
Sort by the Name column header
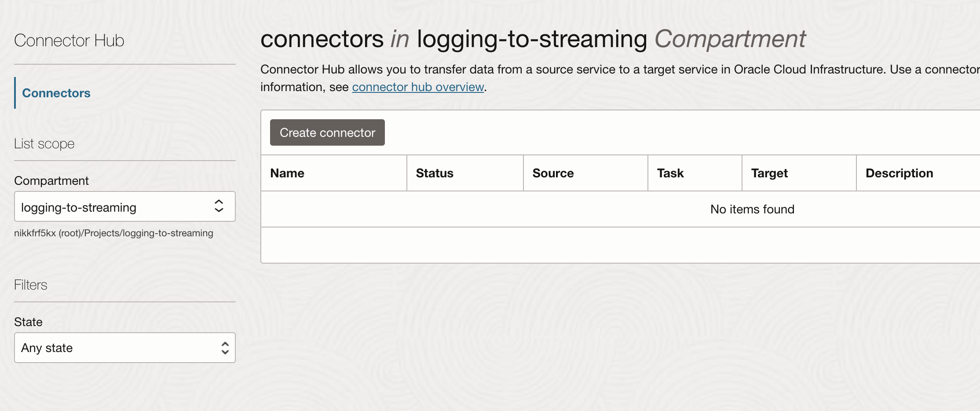(x=287, y=173)
